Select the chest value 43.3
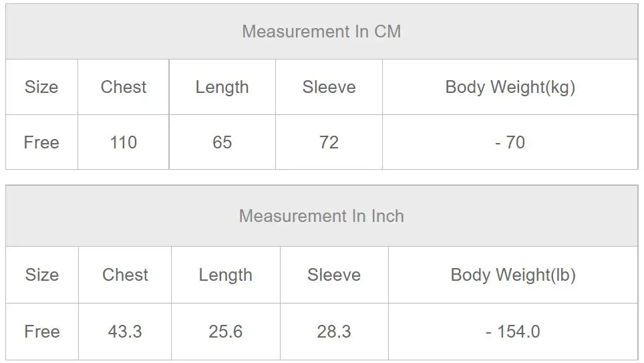The width and height of the screenshot is (644, 363). click(125, 332)
